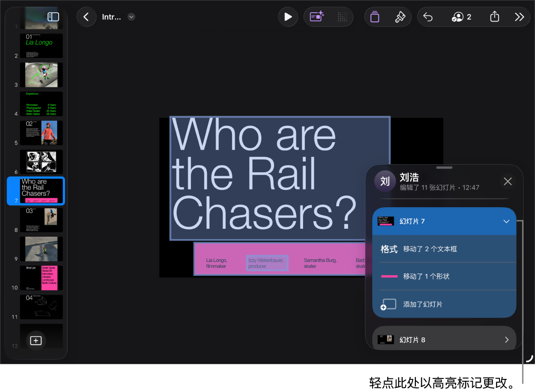Undo the last action
This screenshot has width=535, height=392.
[428, 17]
